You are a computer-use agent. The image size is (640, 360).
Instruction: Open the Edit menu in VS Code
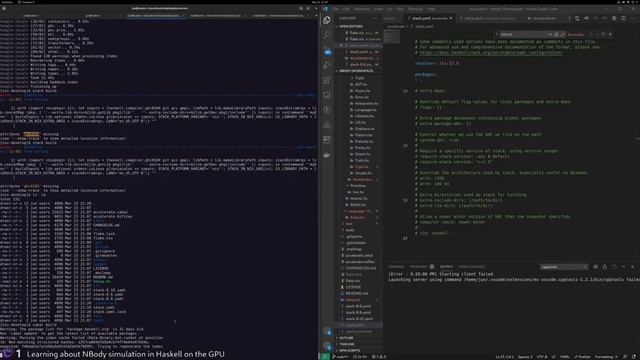coord(347,9)
